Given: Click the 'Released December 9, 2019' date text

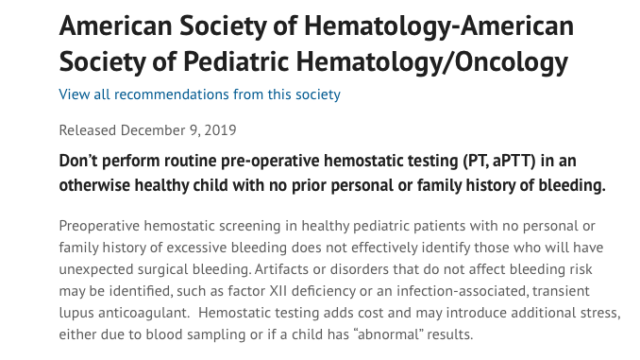Looking at the screenshot, I should pos(147,130).
